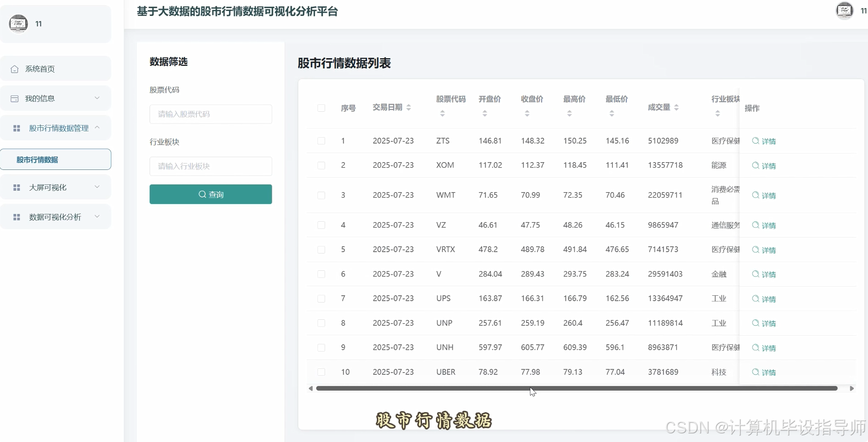
Task: Click the 我的信息 user profile icon
Action: click(14, 98)
